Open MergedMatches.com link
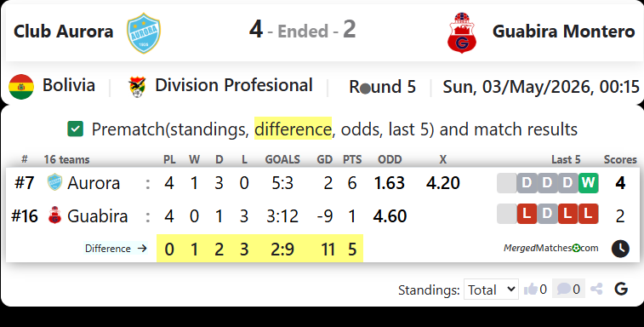This screenshot has height=327, width=644. pos(550,248)
